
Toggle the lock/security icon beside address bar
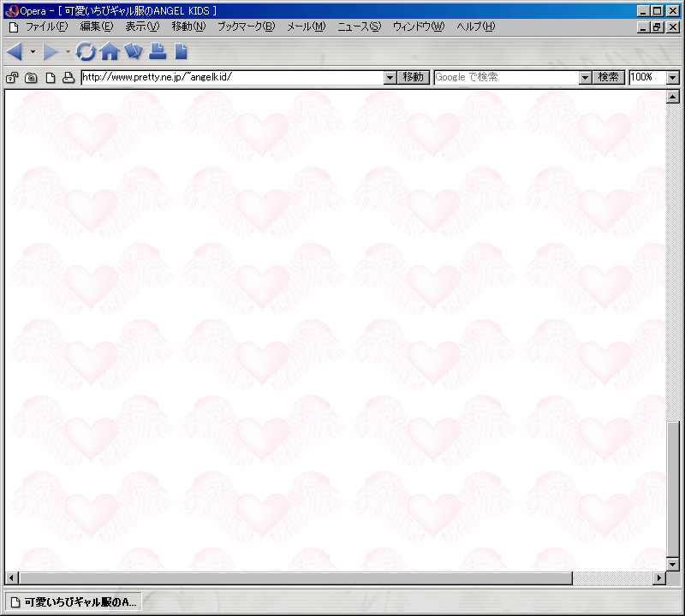coord(12,78)
